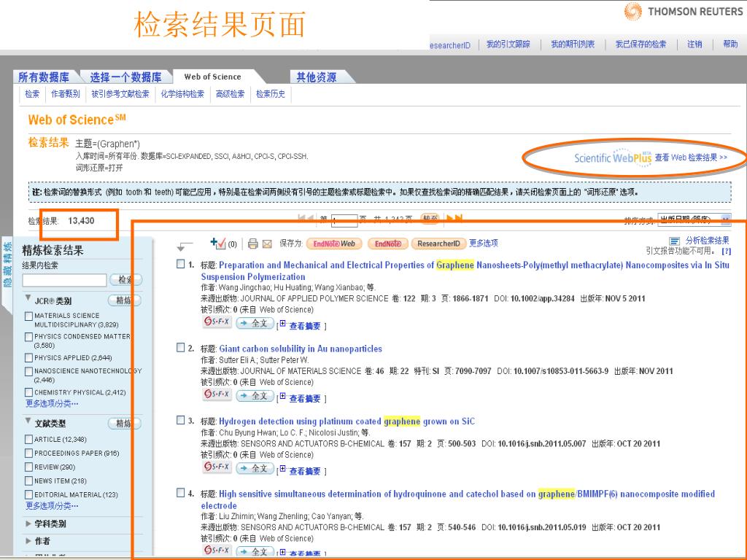The image size is (747, 560).
Task: Open 化学结构检索 menu item
Action: (182, 94)
